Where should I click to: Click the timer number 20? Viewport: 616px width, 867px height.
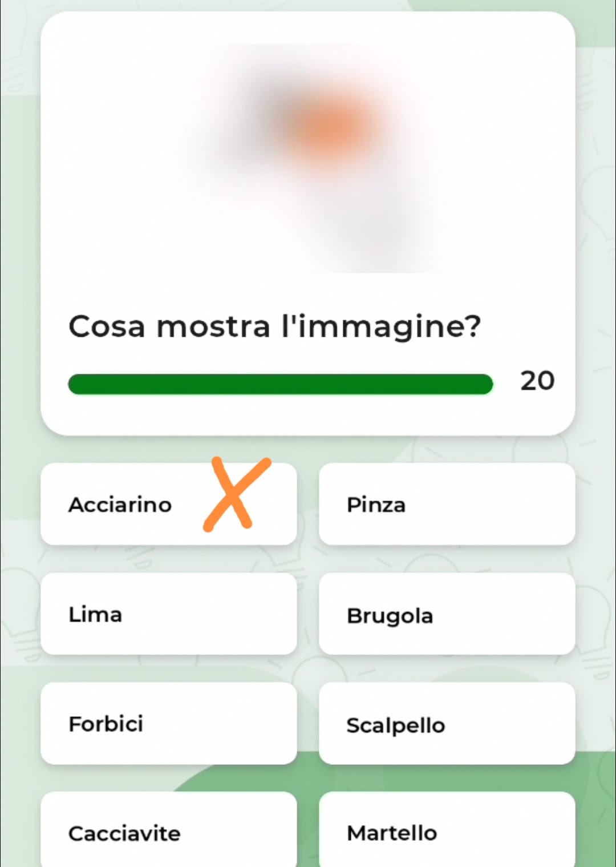point(537,381)
